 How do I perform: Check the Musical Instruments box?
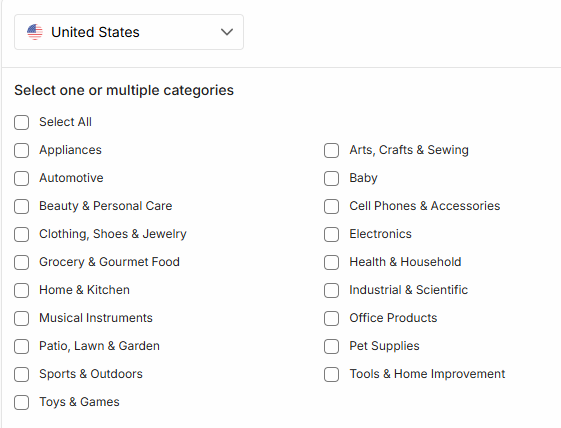coord(21,318)
